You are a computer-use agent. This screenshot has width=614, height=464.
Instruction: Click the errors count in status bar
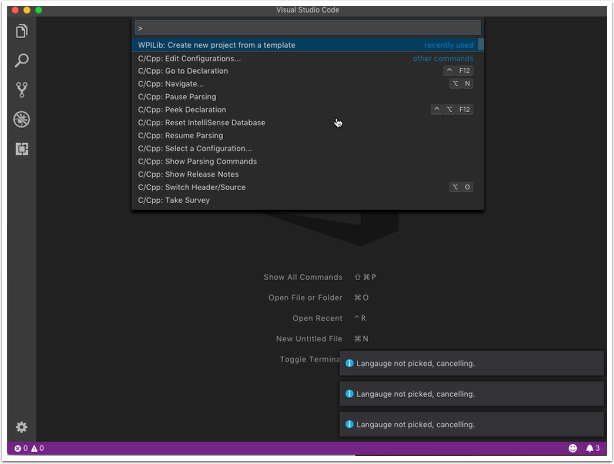coord(21,448)
